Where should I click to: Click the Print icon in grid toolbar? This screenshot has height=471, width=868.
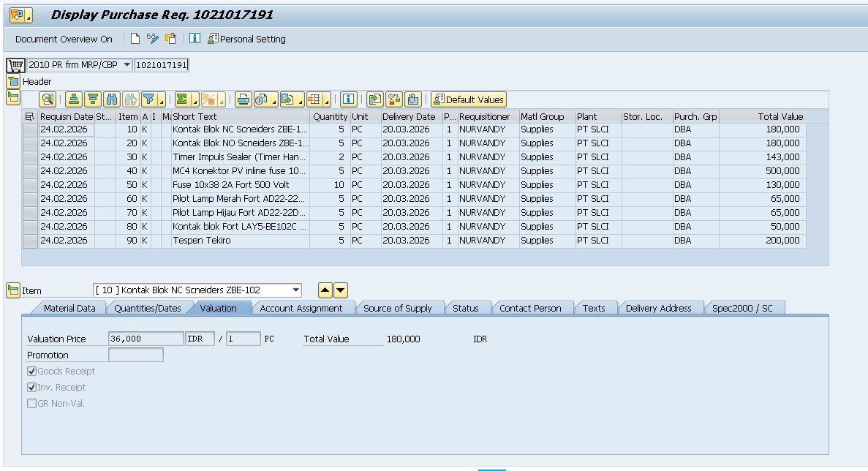point(243,99)
